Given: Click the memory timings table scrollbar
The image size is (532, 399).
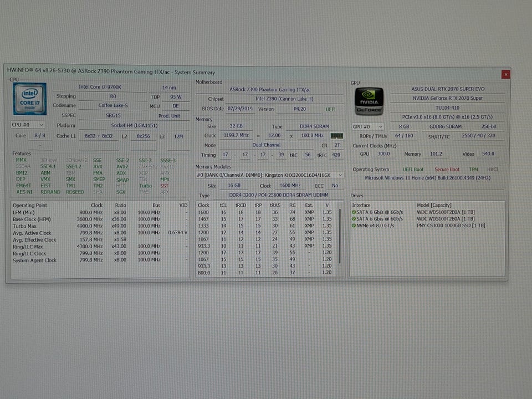Looking at the screenshot, I should (340, 236).
